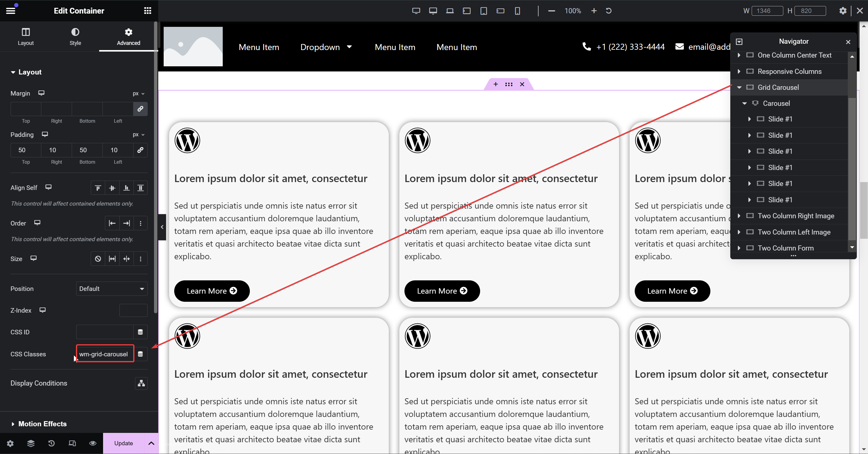Open the Display Conditions icon

click(x=141, y=383)
